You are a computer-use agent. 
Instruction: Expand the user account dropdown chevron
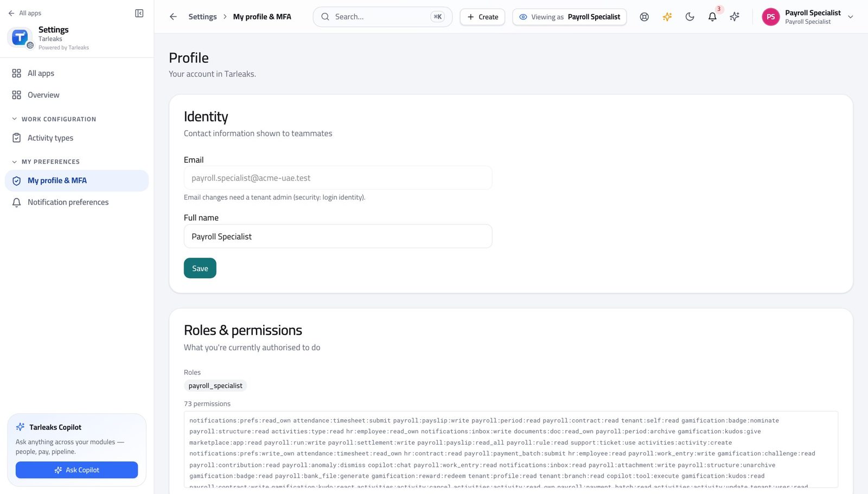[x=851, y=17]
